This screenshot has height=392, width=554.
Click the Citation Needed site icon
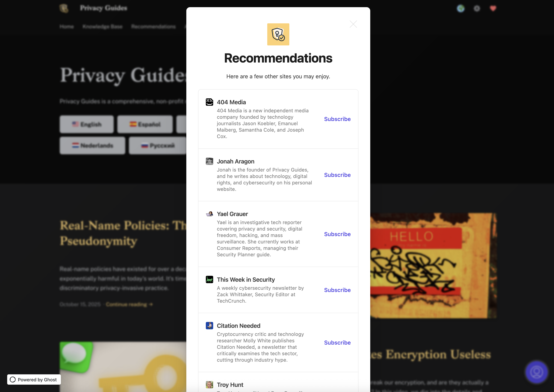tap(209, 325)
